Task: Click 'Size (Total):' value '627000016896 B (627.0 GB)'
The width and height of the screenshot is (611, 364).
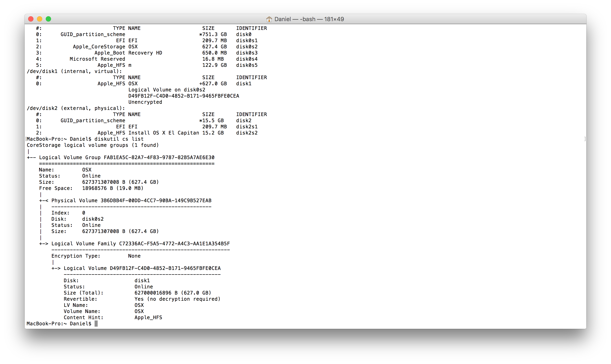Action: tap(173, 293)
